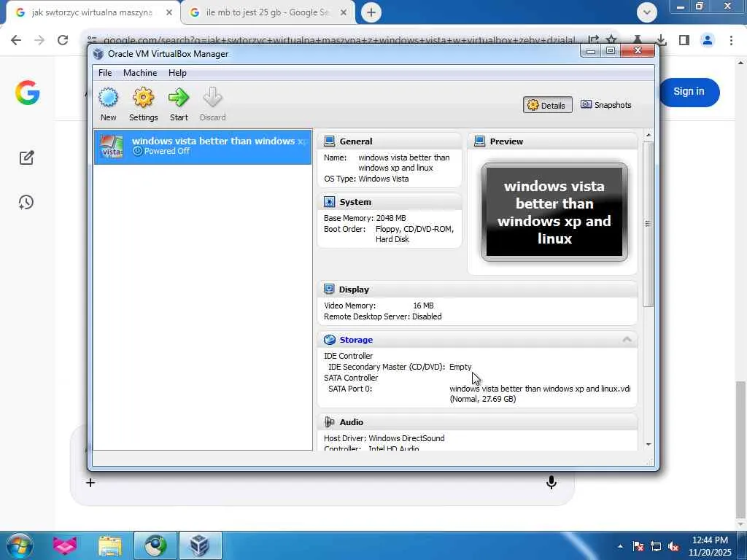Click the plus icon in Google search box

(90, 483)
